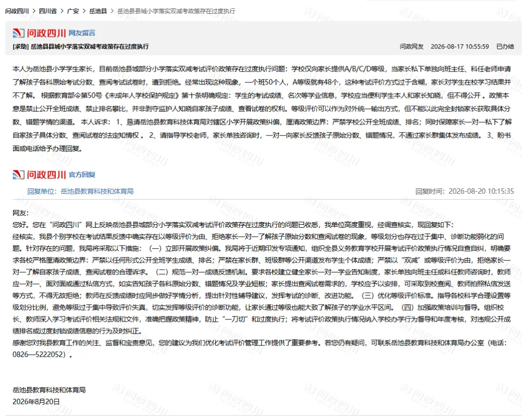Image resolution: width=532 pixels, height=416 pixels.
Task: Go to 四川省 in the breadcrumb
Action: click(x=48, y=11)
